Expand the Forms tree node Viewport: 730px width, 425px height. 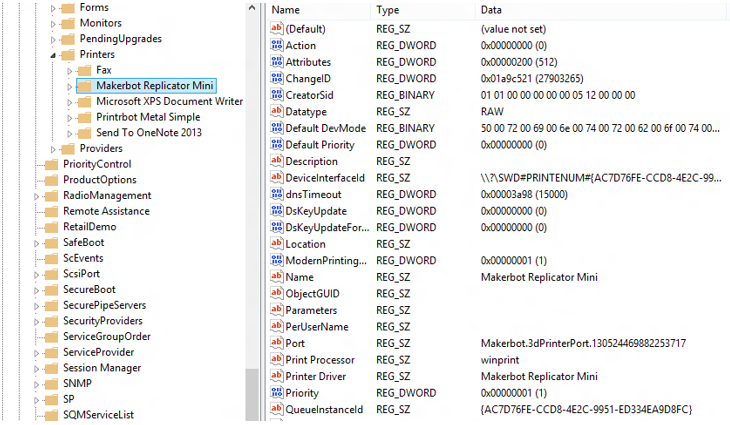(53, 8)
